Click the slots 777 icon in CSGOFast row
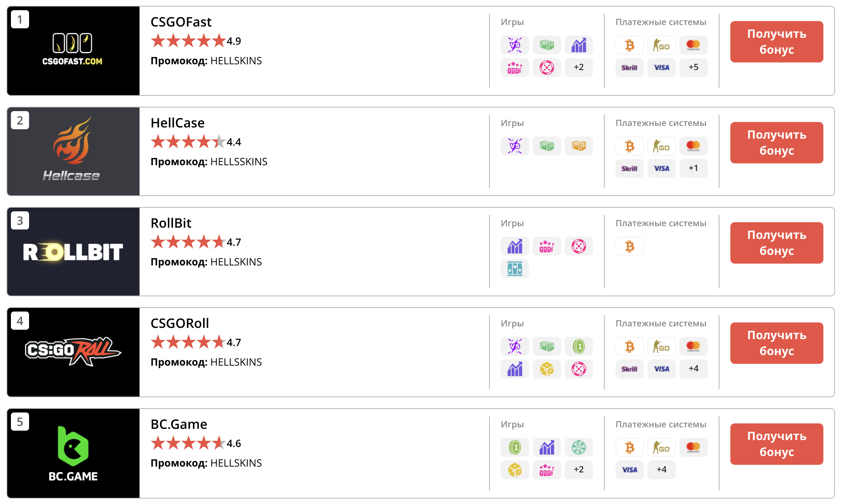843x504 pixels. point(515,68)
